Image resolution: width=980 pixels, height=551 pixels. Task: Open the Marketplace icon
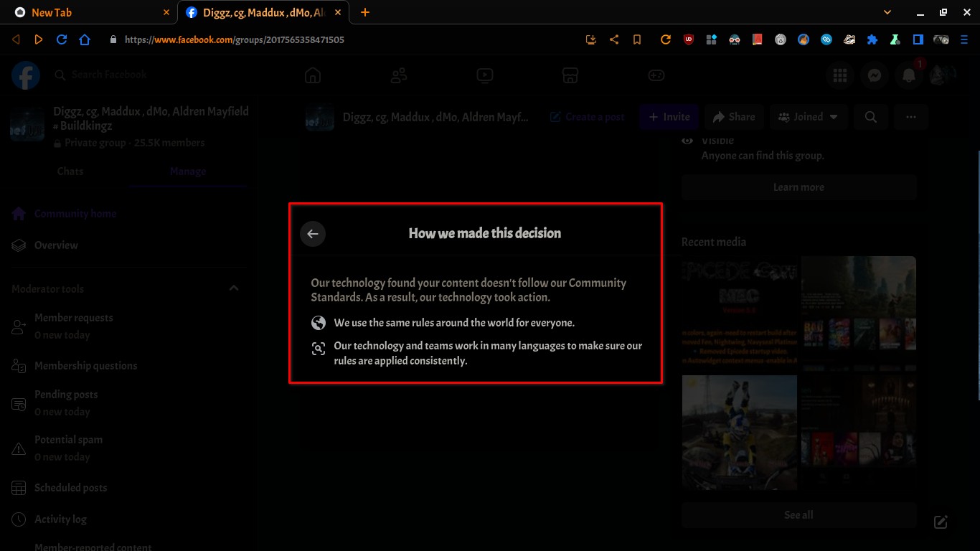tap(570, 75)
